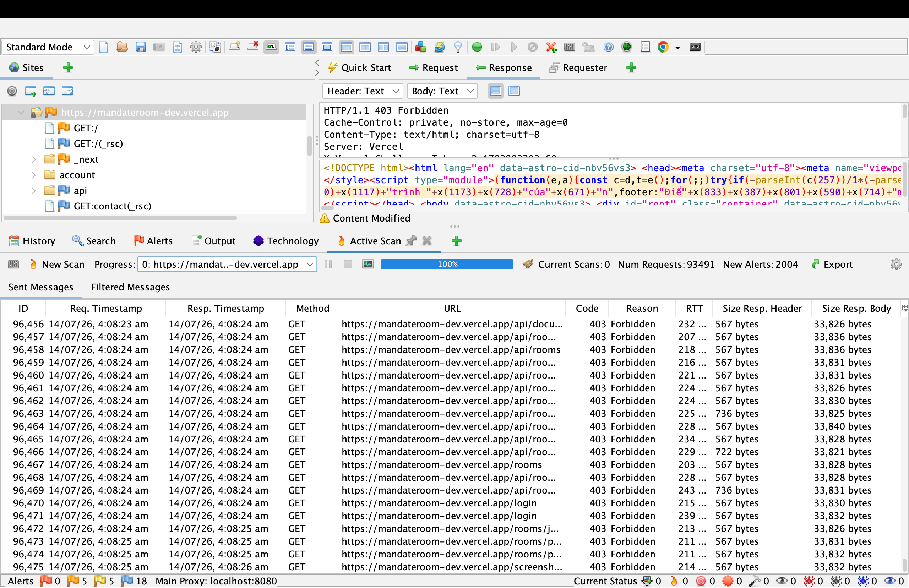Open the Quick Start tab

click(x=359, y=68)
